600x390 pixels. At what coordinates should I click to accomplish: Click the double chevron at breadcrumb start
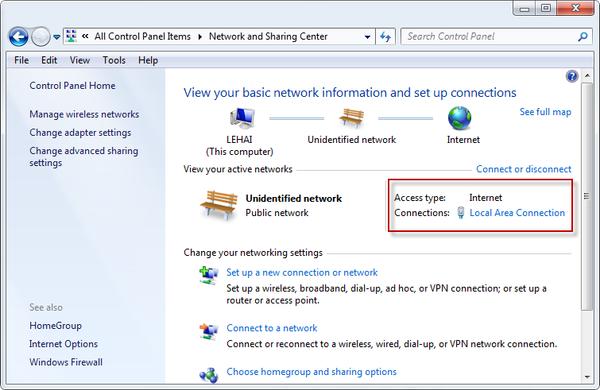85,36
